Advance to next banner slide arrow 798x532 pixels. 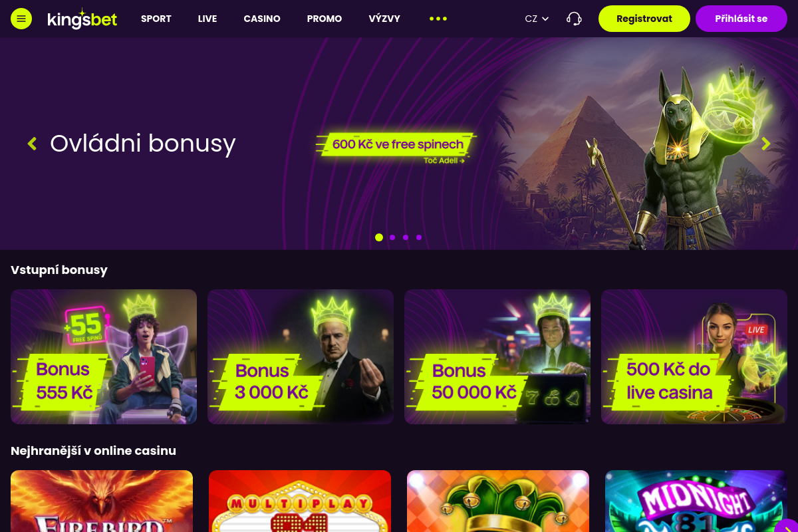click(x=766, y=143)
